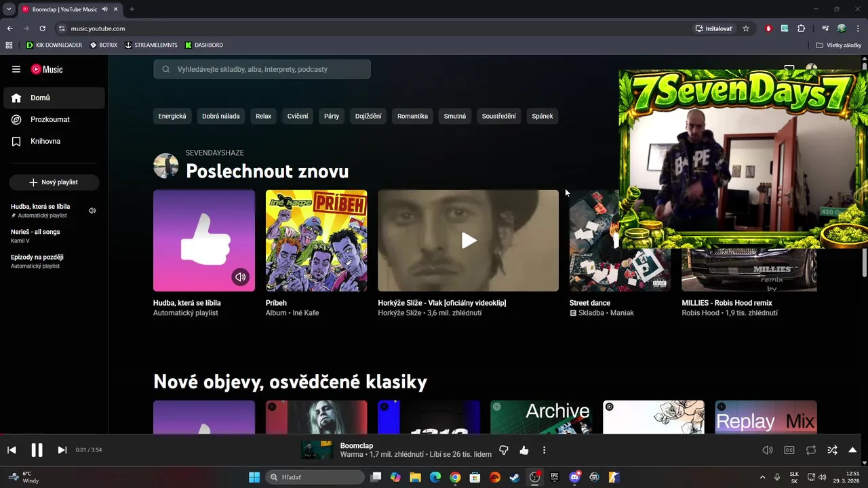This screenshot has height=488, width=868.
Task: Select the Spánek mood chip
Action: pos(542,116)
